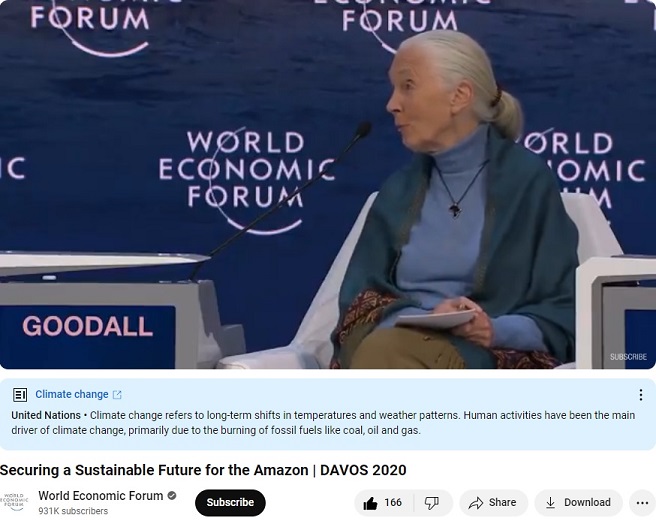Subscribe to World Economic Forum channel

click(x=230, y=503)
